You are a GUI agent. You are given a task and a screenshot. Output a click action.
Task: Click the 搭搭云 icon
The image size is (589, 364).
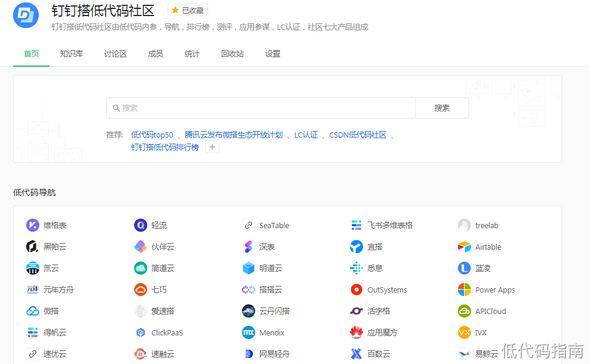pos(248,290)
